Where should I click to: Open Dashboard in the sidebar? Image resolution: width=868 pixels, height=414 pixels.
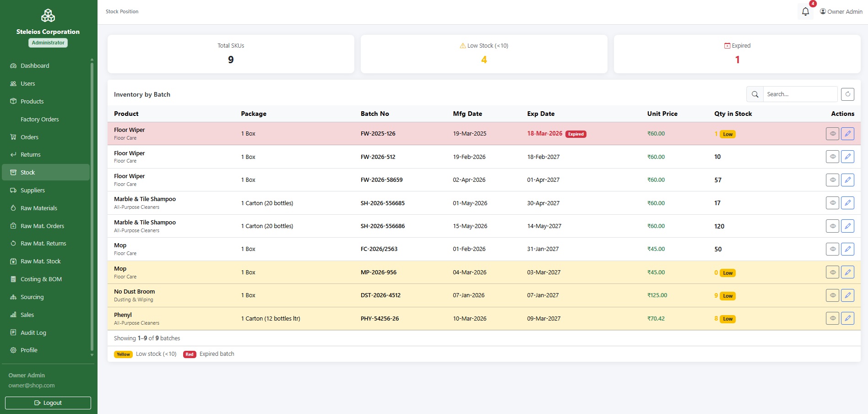tap(46, 65)
